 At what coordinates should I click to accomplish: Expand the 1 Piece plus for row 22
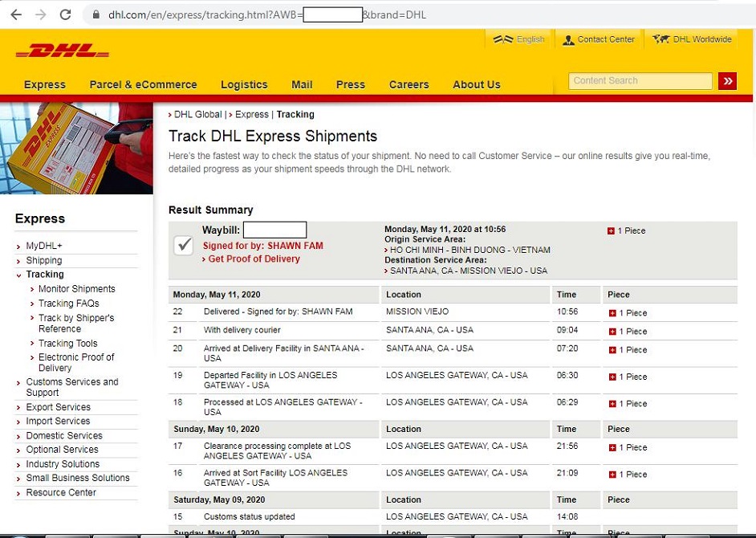point(612,313)
